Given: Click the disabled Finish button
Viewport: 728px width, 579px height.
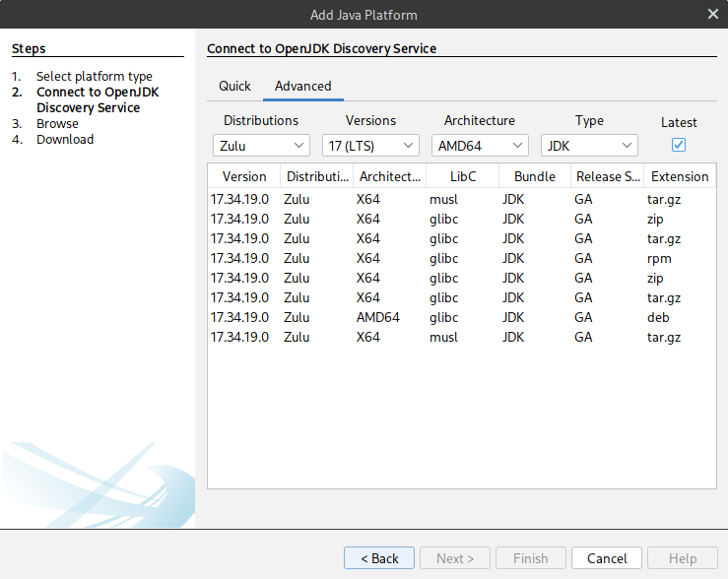Looking at the screenshot, I should point(531,558).
